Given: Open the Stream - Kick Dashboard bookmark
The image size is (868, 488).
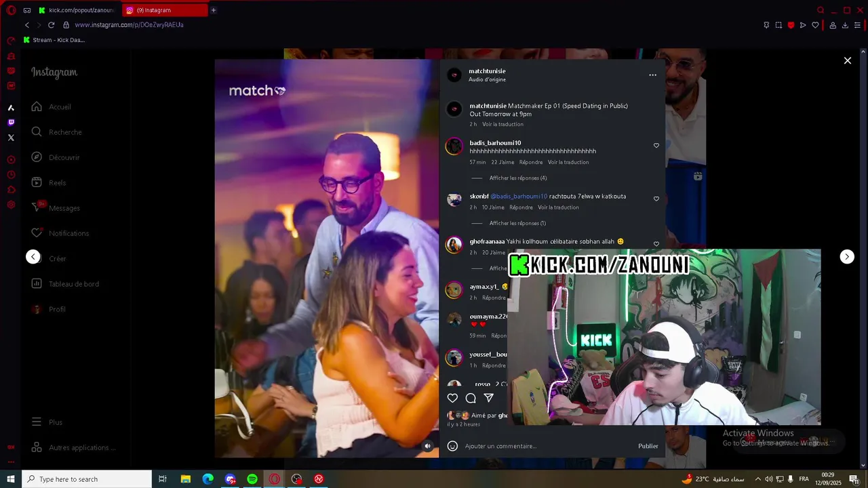Looking at the screenshot, I should [x=54, y=40].
